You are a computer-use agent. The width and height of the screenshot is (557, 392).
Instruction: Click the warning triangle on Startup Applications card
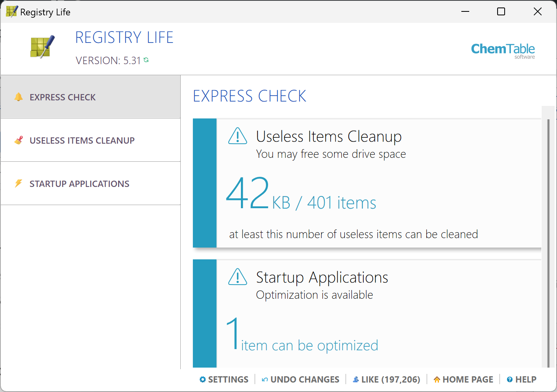click(x=238, y=277)
